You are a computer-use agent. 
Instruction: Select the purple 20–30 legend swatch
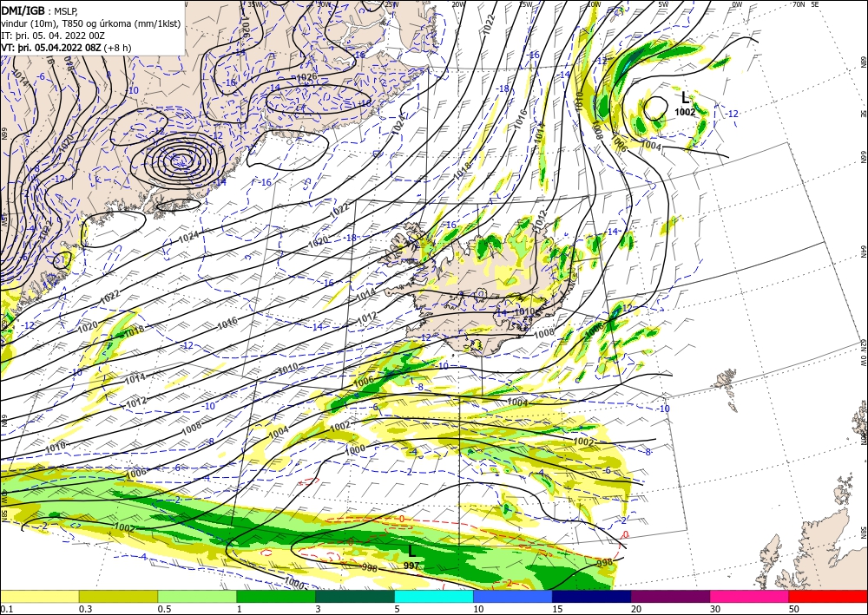point(670,596)
